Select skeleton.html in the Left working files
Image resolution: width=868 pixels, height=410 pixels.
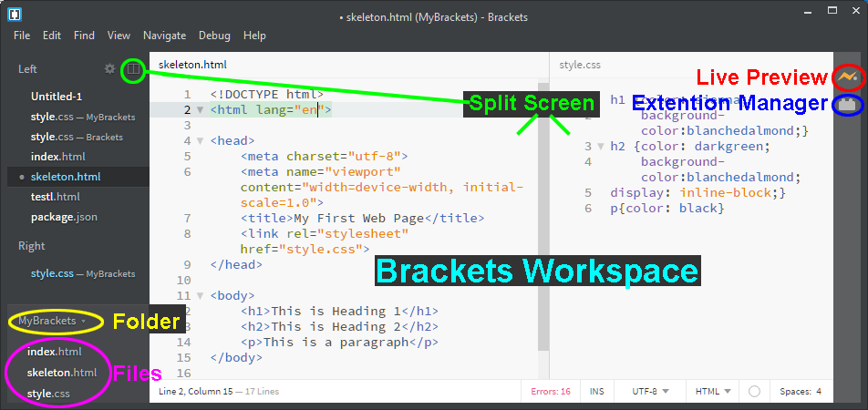66,177
